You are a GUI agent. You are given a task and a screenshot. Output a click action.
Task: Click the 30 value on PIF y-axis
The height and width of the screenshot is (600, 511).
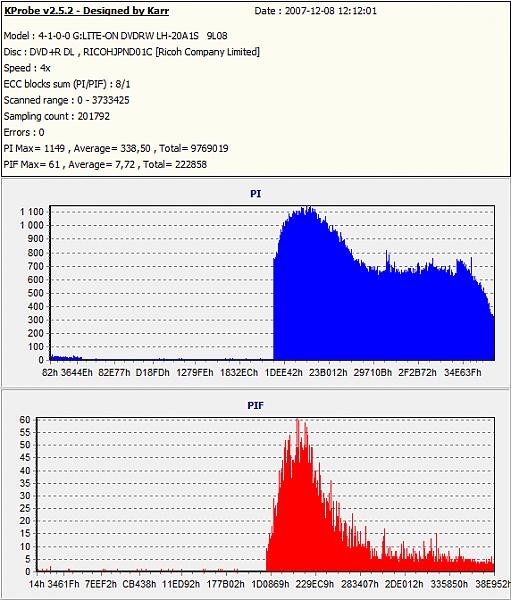(25, 496)
